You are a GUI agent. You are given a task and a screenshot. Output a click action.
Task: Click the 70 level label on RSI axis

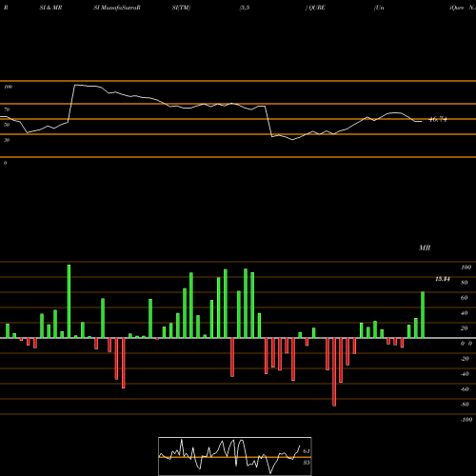7,109
